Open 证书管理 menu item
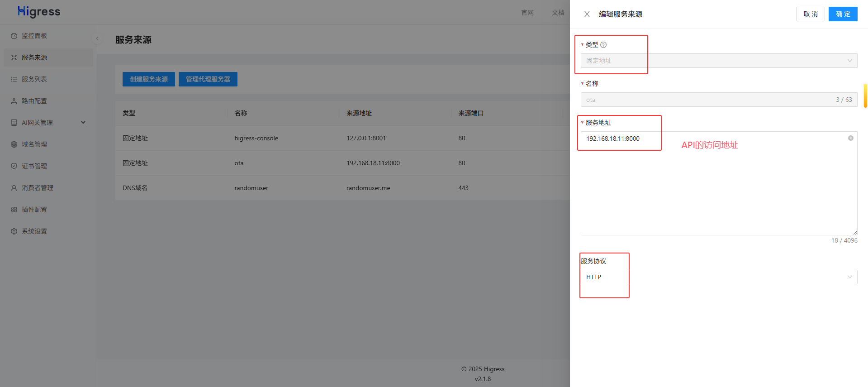Image resolution: width=868 pixels, height=387 pixels. pos(48,166)
